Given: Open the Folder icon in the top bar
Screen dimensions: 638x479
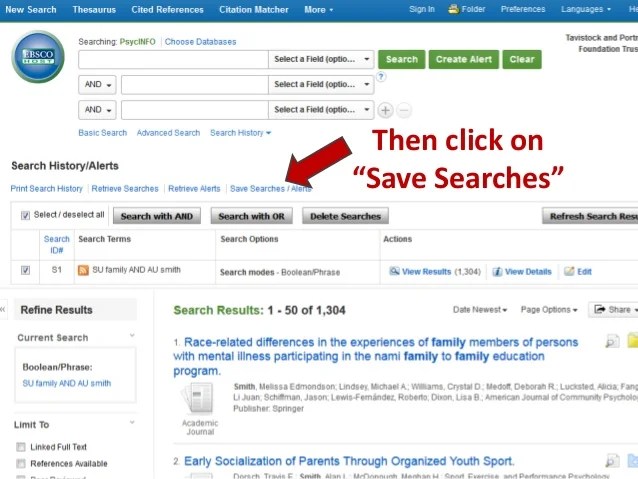Looking at the screenshot, I should (x=453, y=9).
